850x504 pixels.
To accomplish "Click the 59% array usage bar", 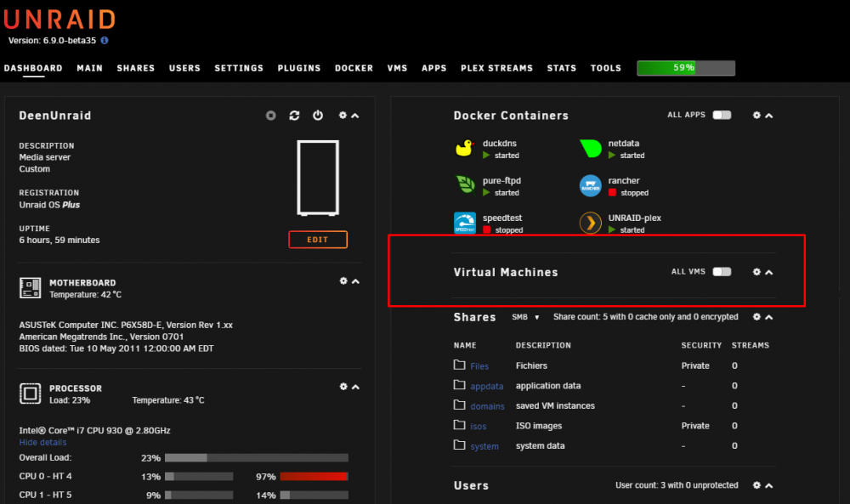I will [686, 68].
